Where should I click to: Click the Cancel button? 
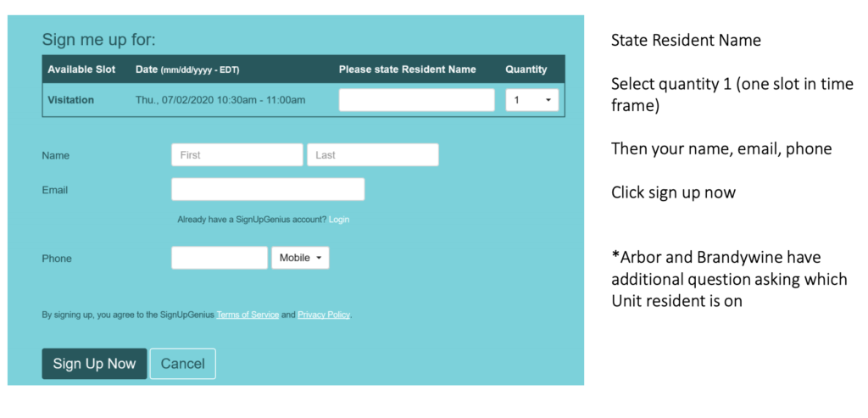click(x=183, y=364)
